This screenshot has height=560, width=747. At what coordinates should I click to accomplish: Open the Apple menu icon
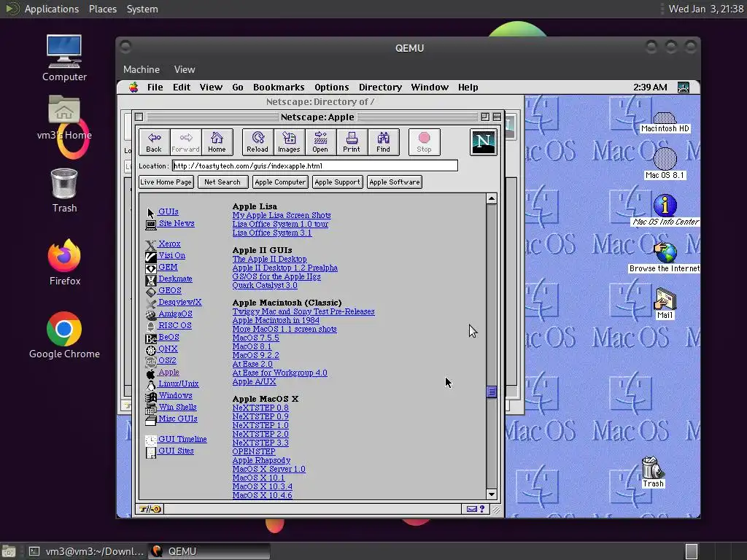(133, 87)
